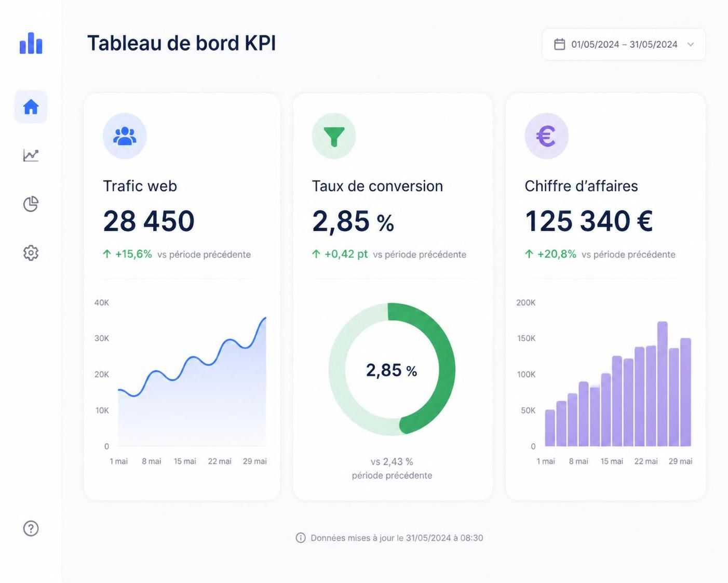This screenshot has height=583, width=728.
Task: Select the date range 01/05/2024 – 31/05/2024
Action: [624, 44]
